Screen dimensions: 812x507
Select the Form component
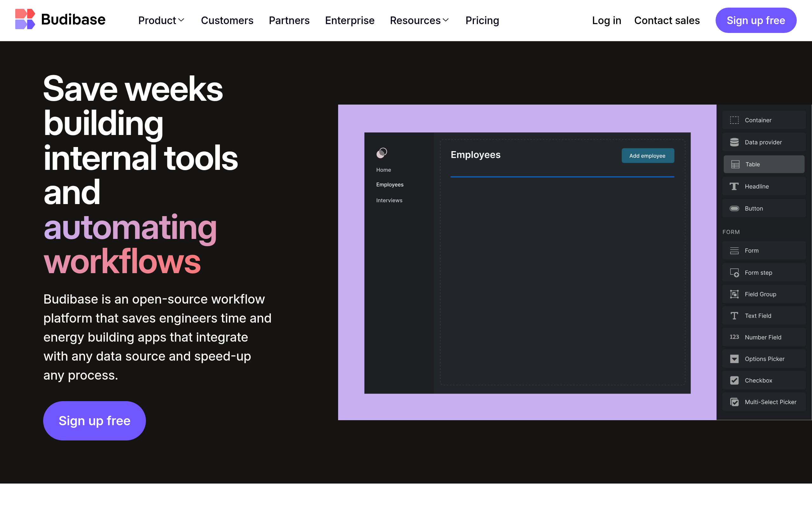coord(764,250)
